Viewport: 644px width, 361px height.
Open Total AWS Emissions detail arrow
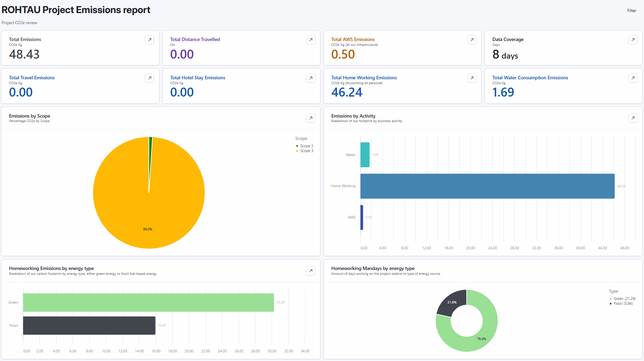click(x=472, y=40)
